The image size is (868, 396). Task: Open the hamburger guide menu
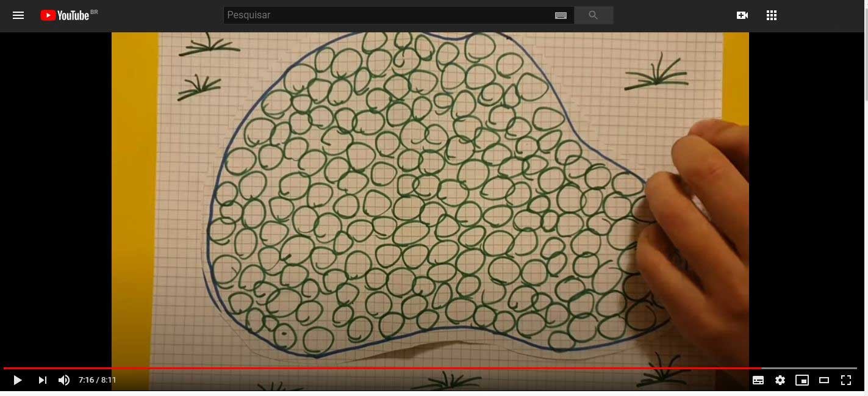point(18,15)
